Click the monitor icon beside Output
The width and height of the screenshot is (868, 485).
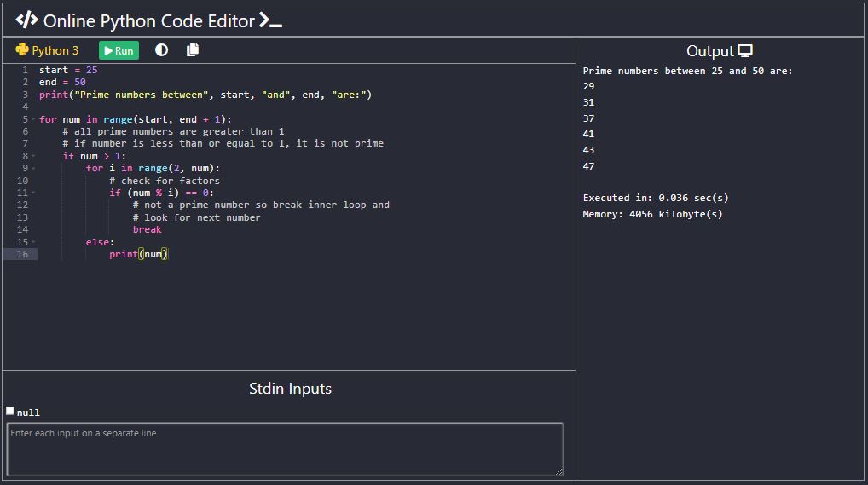745,51
